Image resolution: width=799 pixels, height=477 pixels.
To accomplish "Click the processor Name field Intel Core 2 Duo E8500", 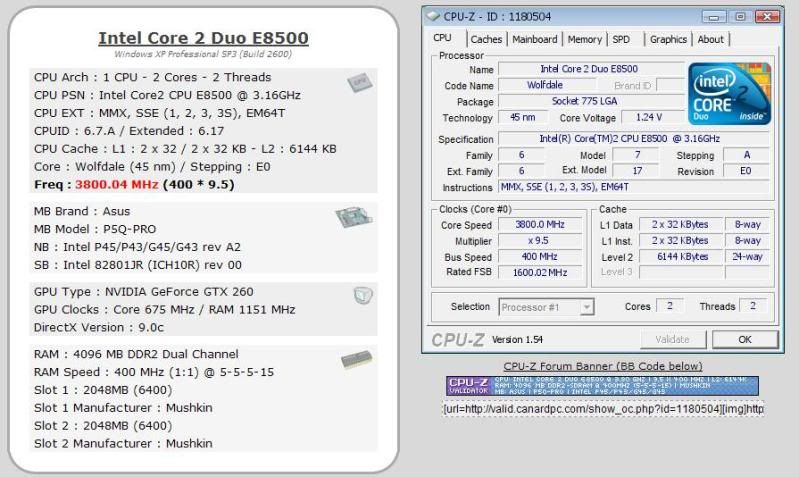I will pyautogui.click(x=591, y=69).
